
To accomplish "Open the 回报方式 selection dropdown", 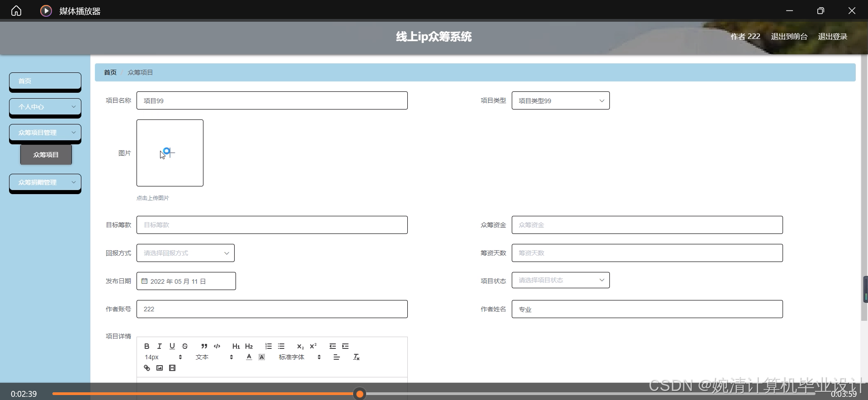I will point(185,253).
